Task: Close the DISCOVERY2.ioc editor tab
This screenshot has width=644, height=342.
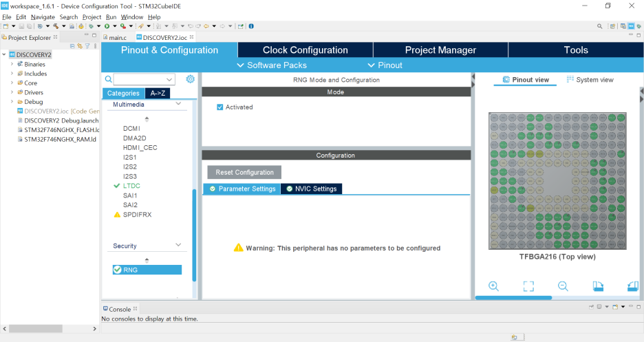Action: pos(191,37)
